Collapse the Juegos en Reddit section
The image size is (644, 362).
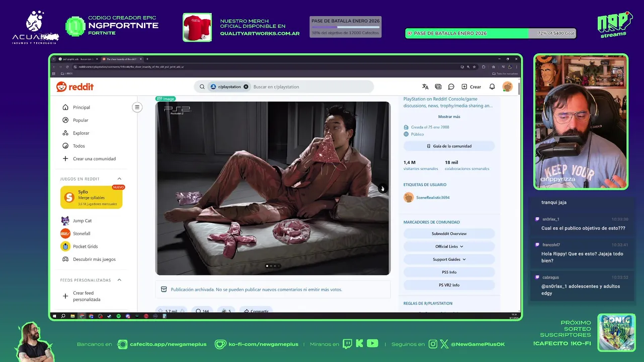pos(119,178)
